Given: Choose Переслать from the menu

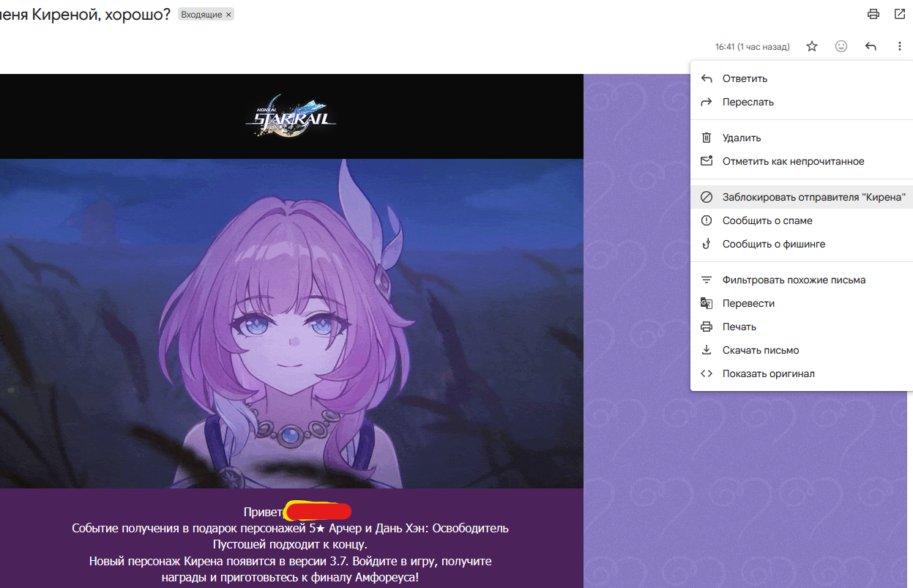Looking at the screenshot, I should (802, 102).
